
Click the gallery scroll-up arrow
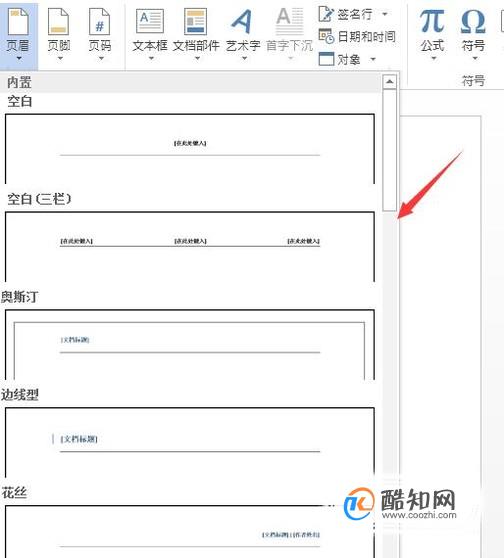point(390,82)
